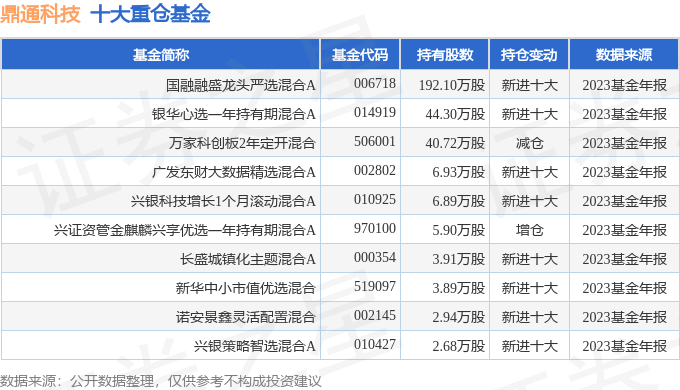Click 2023基金年报 in the 010925 row
The width and height of the screenshot is (680, 390).
624,201
